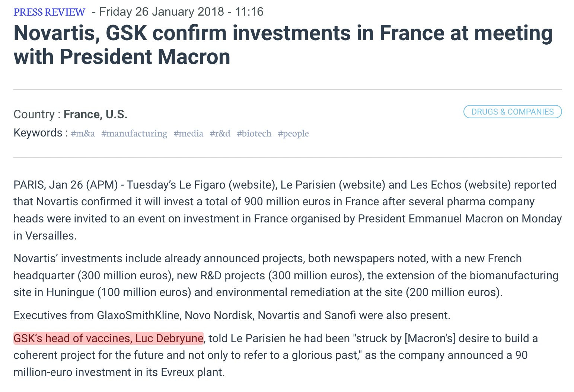Click the #people keyword tag
This screenshot has height=392, width=574.
[x=293, y=133]
